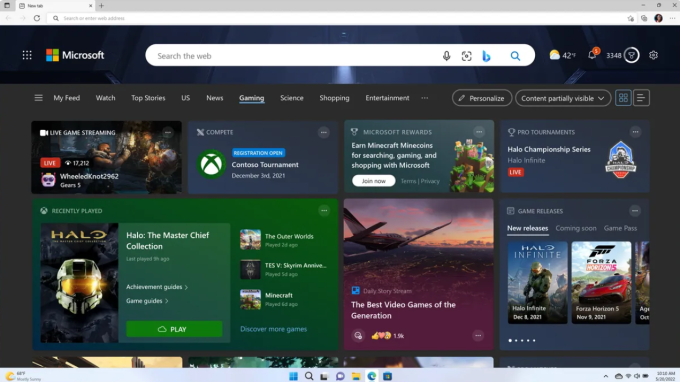Select My Feed tab
Viewport: 680px width, 382px height.
point(67,98)
